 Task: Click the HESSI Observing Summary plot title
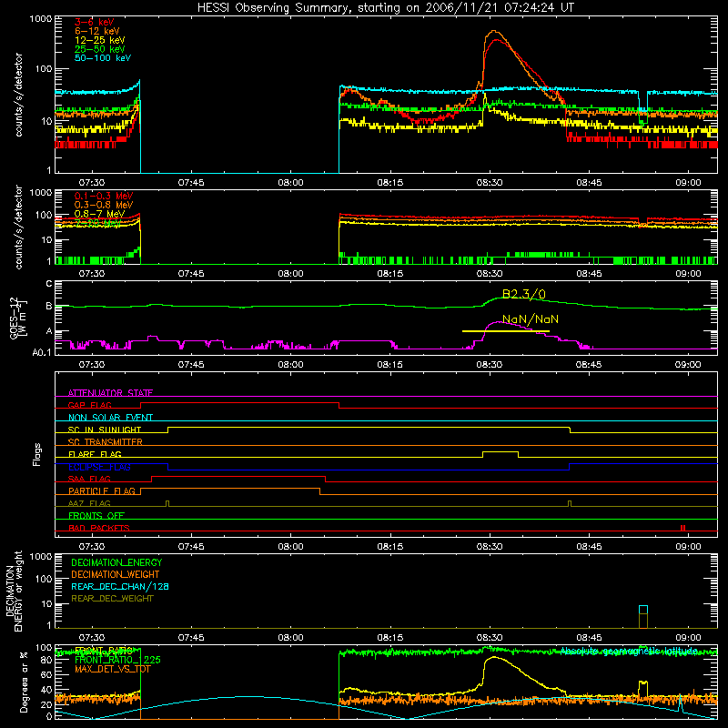tap(385, 8)
